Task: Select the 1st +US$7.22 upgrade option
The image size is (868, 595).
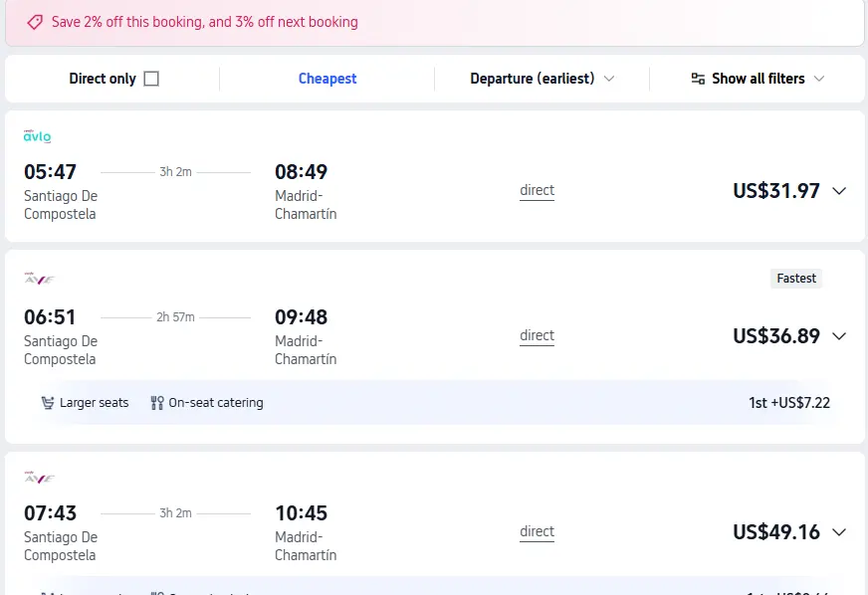Action: 789,402
